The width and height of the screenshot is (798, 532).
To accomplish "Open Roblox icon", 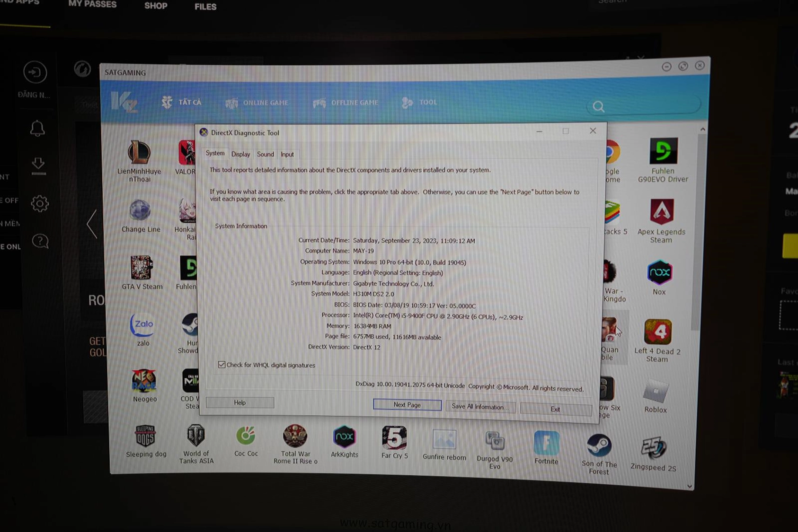I will (x=656, y=391).
